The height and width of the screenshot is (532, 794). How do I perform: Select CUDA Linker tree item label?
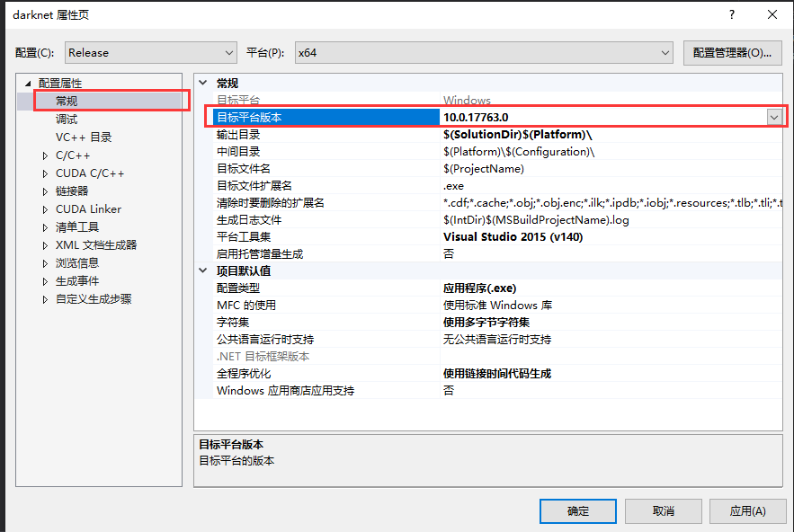coord(88,209)
